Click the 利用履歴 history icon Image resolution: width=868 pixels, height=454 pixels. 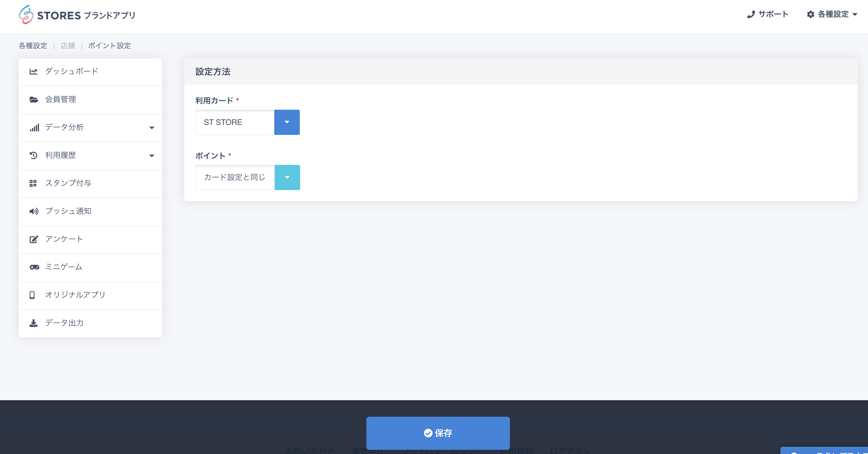[34, 156]
